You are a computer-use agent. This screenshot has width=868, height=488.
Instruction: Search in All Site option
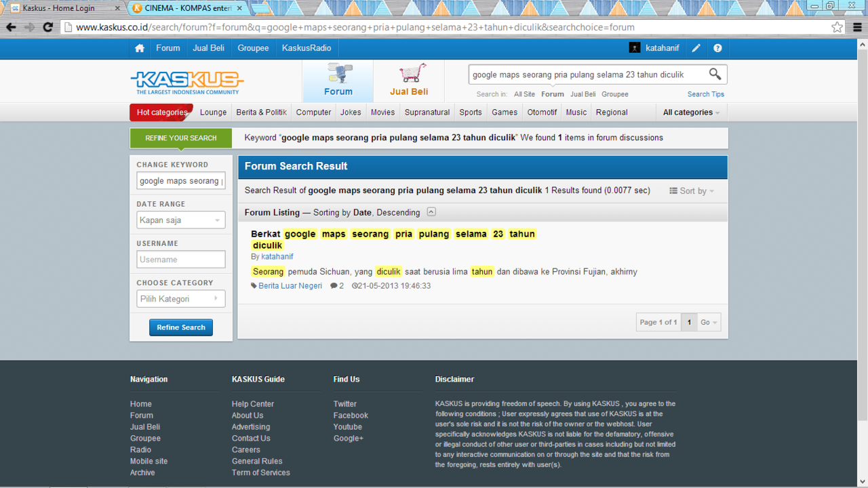[524, 94]
